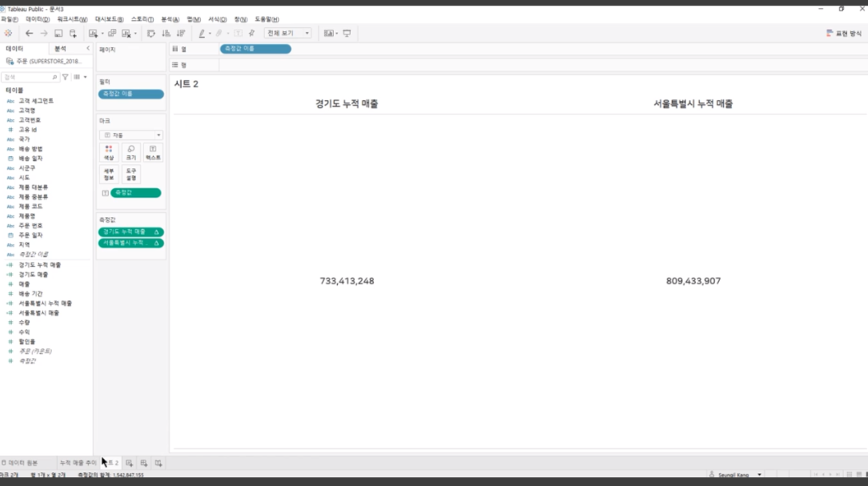Open the 도움말 menu
The width and height of the screenshot is (868, 486).
(x=267, y=19)
